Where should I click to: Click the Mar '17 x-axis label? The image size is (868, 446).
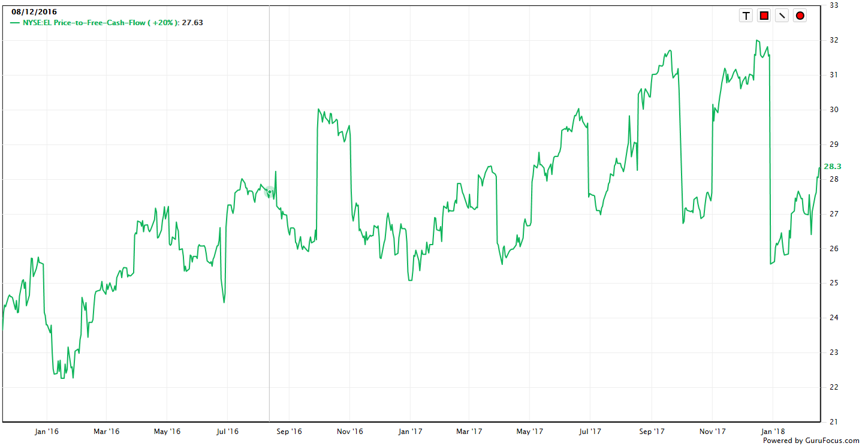click(x=469, y=431)
